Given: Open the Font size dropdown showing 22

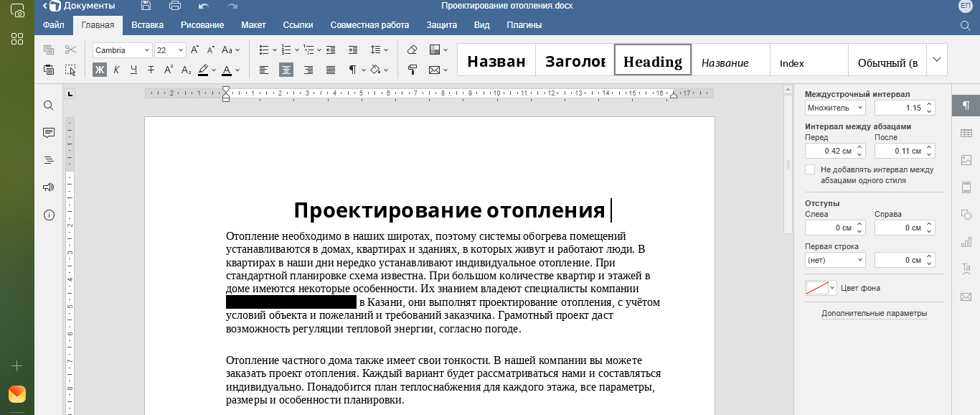Looking at the screenshot, I should click(x=181, y=50).
